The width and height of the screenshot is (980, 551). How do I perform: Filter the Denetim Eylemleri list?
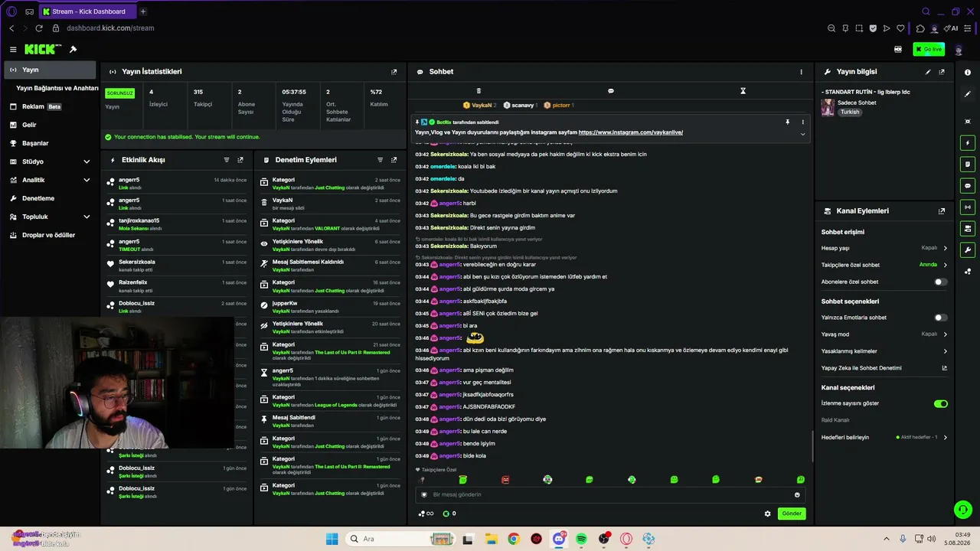381,160
